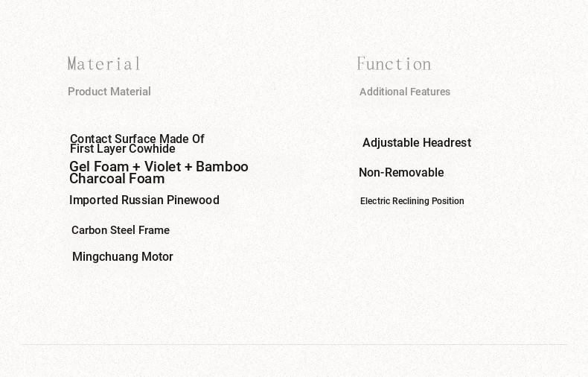Click the Material heading

point(104,64)
